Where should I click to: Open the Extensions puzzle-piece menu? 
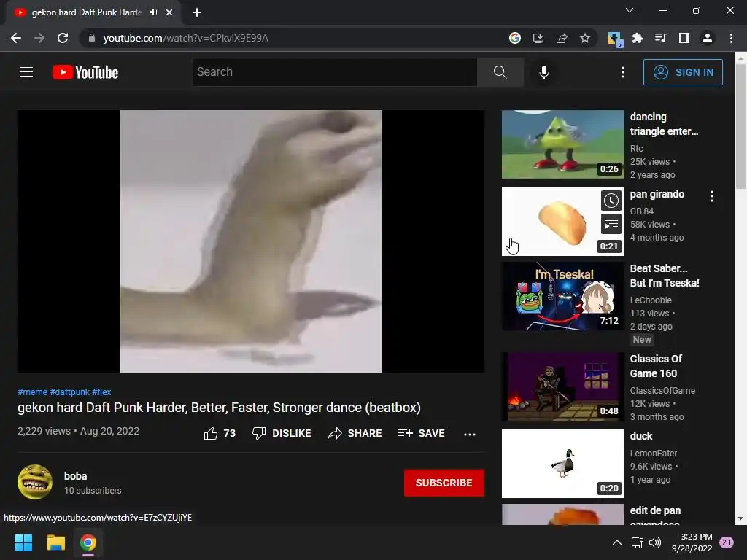click(638, 38)
